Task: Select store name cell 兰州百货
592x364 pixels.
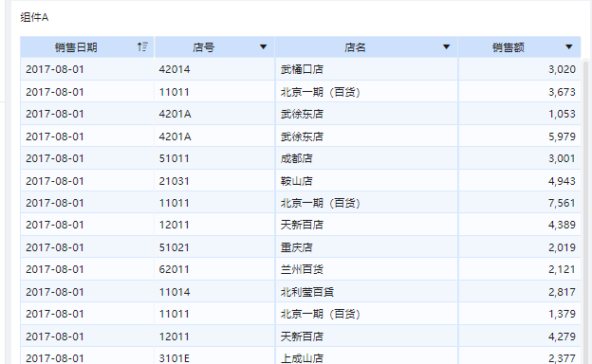Action: [366, 270]
